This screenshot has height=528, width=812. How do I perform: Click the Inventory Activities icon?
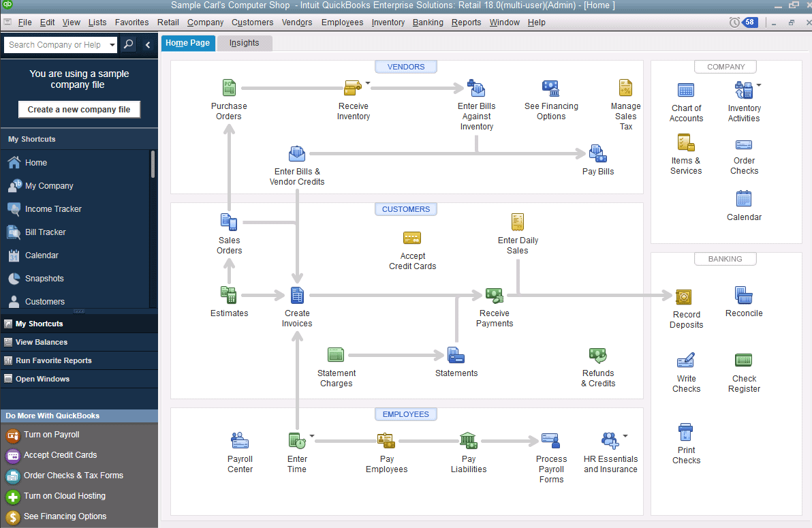744,90
